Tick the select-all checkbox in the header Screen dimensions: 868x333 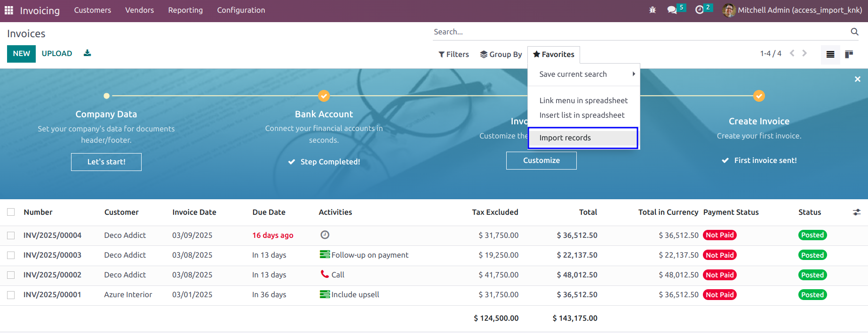point(11,212)
